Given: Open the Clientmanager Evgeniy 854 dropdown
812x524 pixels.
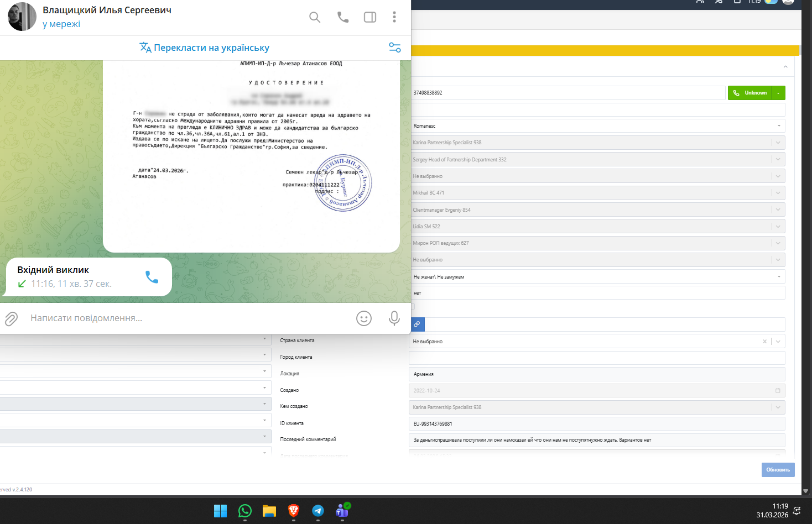Looking at the screenshot, I should click(597, 210).
